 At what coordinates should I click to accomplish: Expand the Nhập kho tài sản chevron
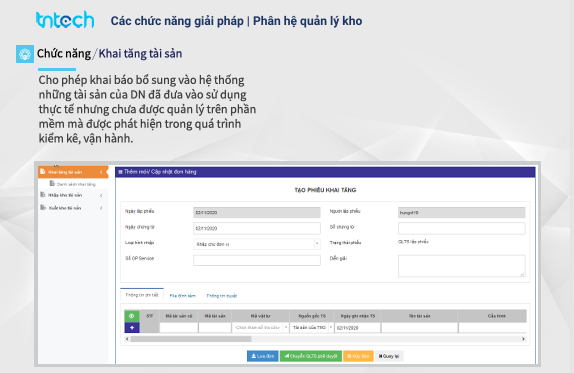tap(101, 195)
